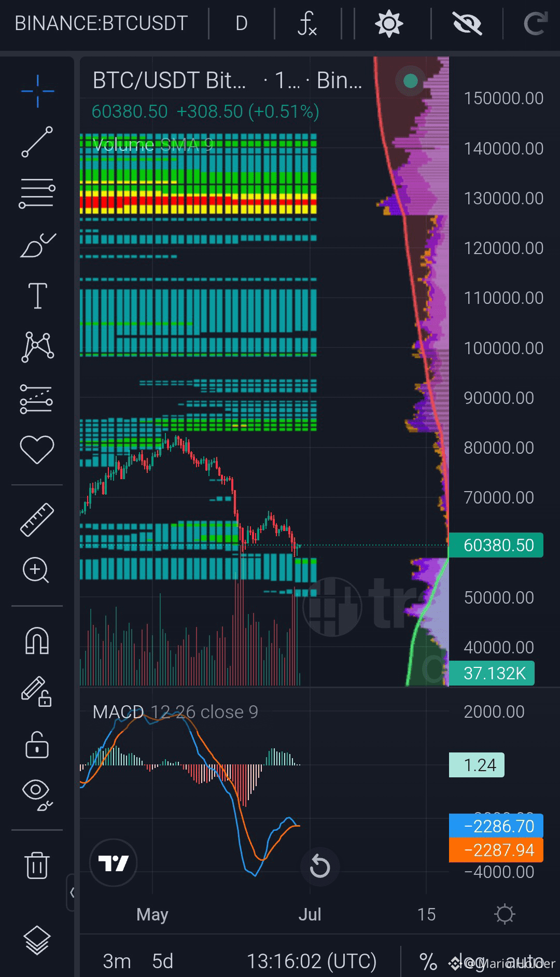Click the redo arrow icon
Viewport: 560px width, 977px height.
535,23
